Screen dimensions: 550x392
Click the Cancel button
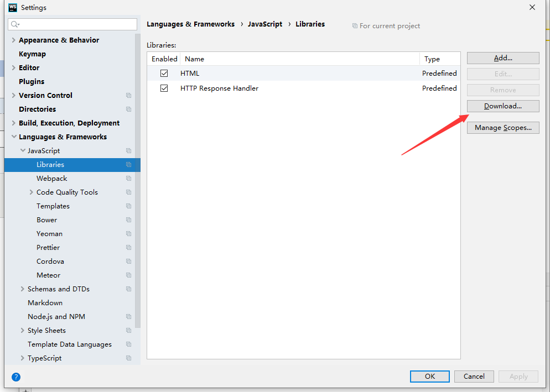pos(474,377)
